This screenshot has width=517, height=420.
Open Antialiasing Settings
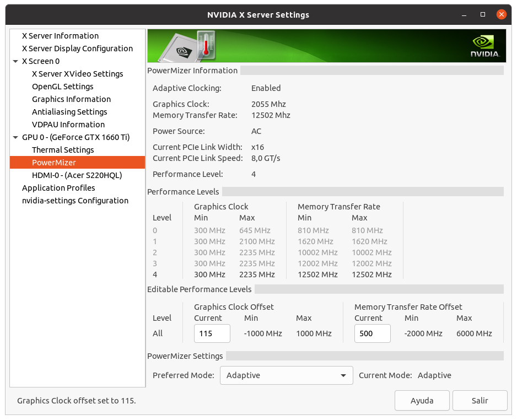coord(69,112)
